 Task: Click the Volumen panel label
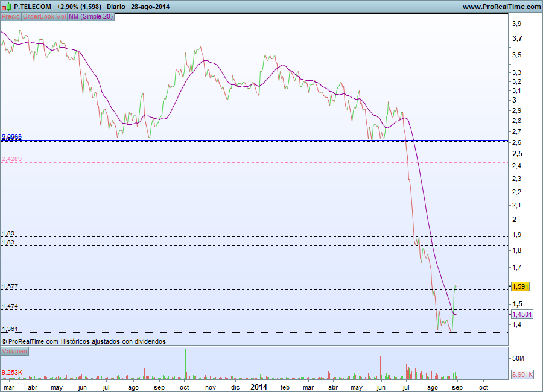(x=14, y=351)
